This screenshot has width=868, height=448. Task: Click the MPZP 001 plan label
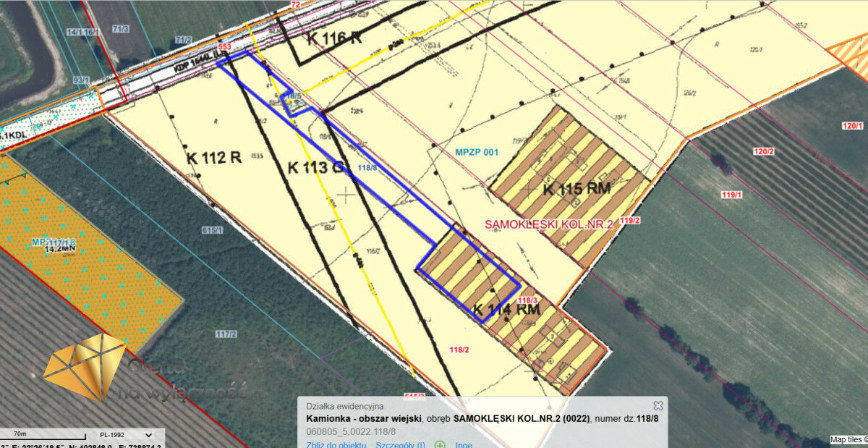point(477,153)
